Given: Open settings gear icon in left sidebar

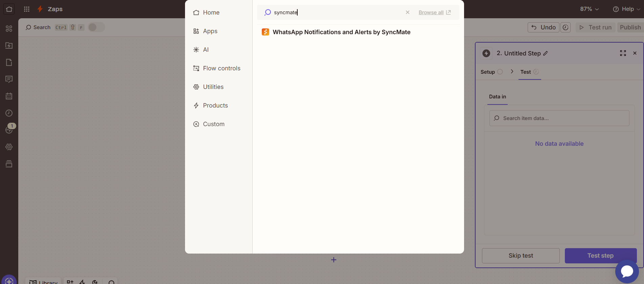Looking at the screenshot, I should tap(9, 147).
